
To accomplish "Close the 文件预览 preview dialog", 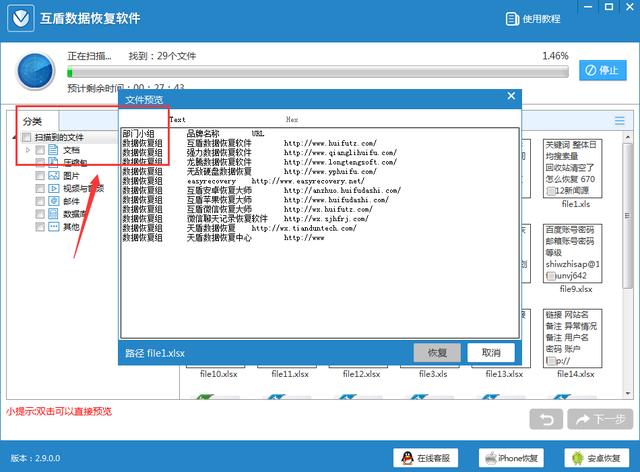I will 511,96.
